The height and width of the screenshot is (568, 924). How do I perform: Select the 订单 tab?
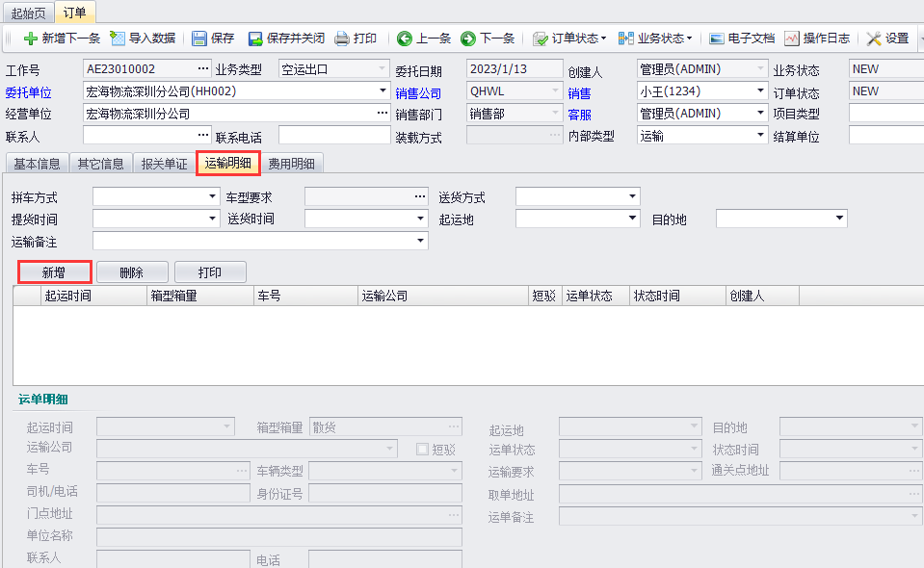(x=75, y=12)
